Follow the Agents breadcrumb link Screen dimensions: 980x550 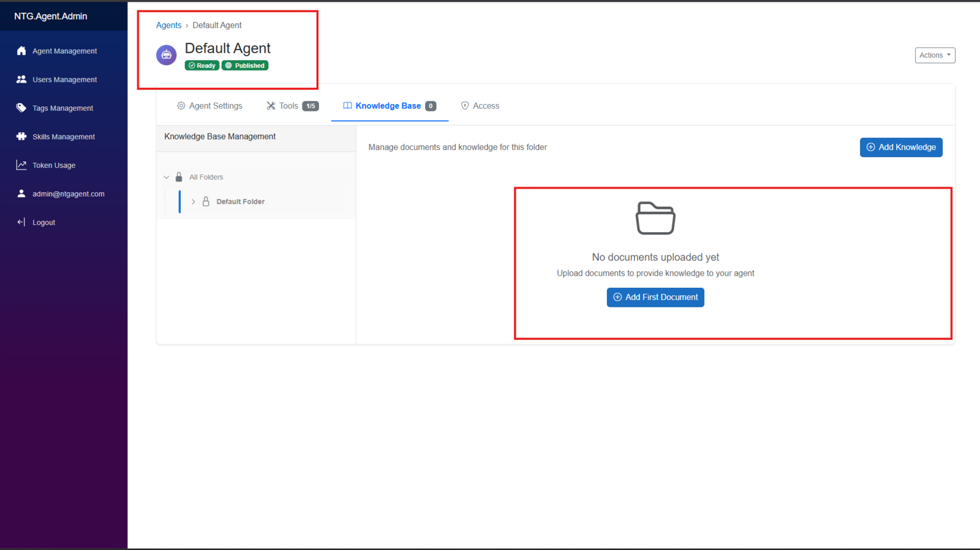point(168,25)
